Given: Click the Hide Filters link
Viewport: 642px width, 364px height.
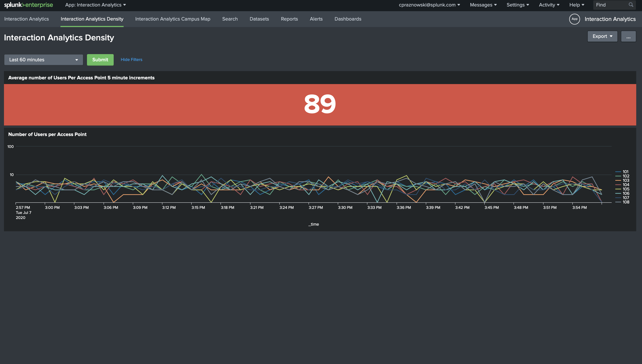Looking at the screenshot, I should pyautogui.click(x=131, y=60).
